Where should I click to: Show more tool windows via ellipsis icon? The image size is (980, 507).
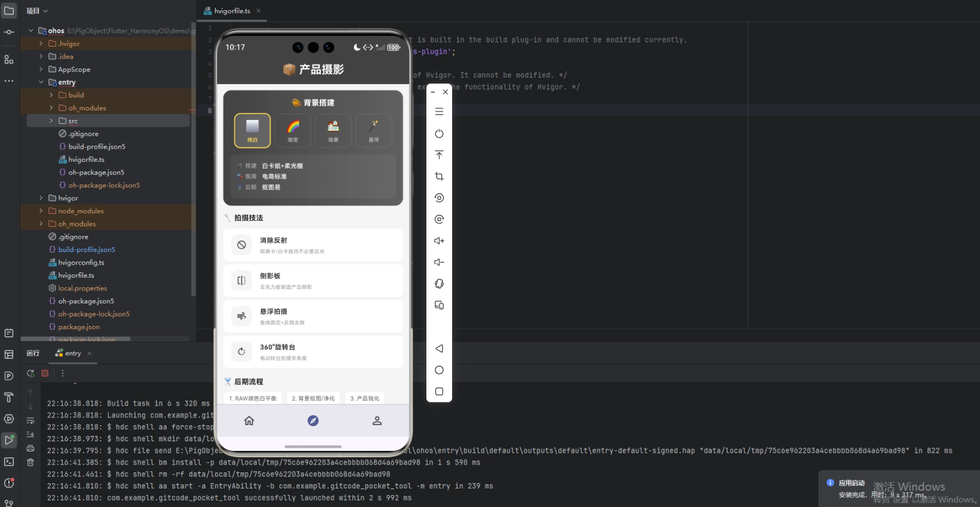pyautogui.click(x=9, y=81)
